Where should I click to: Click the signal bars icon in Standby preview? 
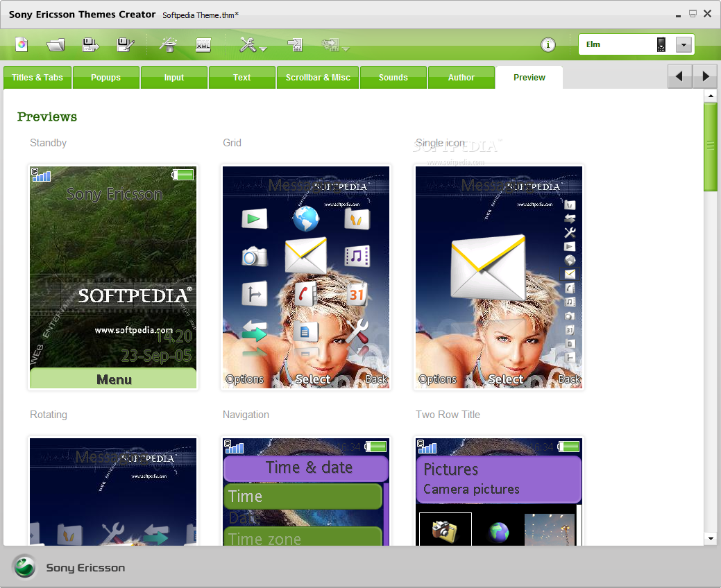pyautogui.click(x=41, y=175)
